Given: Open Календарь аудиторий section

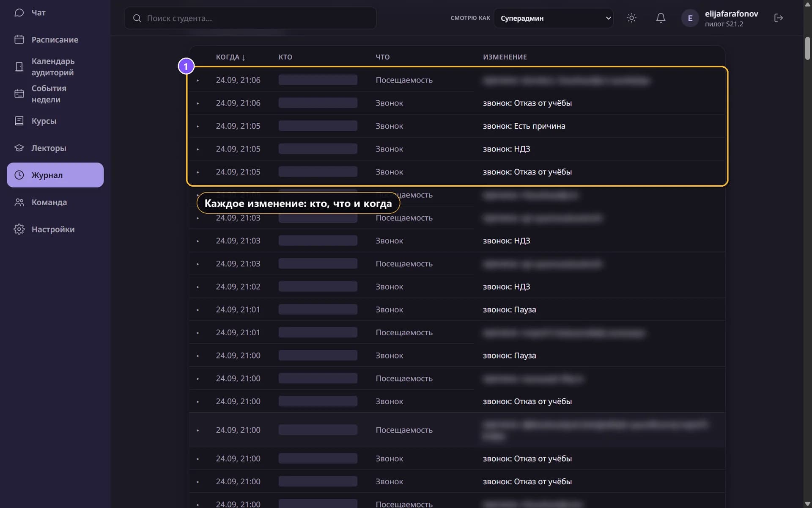Looking at the screenshot, I should [55, 67].
